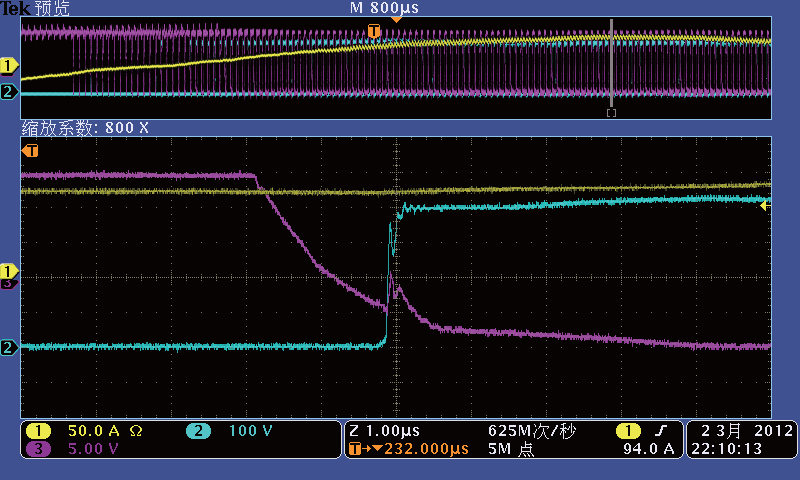Click the orange T icon beside delay value
The image size is (800, 480).
[x=355, y=449]
